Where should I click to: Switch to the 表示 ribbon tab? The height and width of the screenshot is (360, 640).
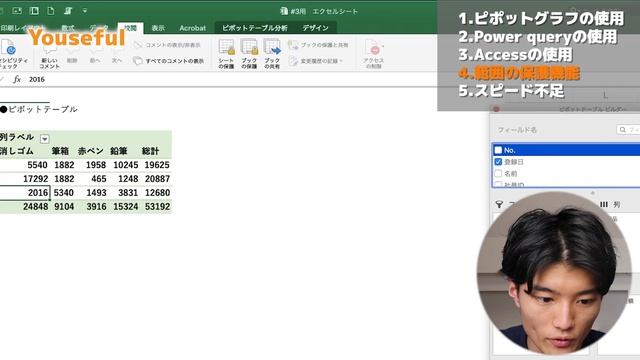click(x=158, y=28)
